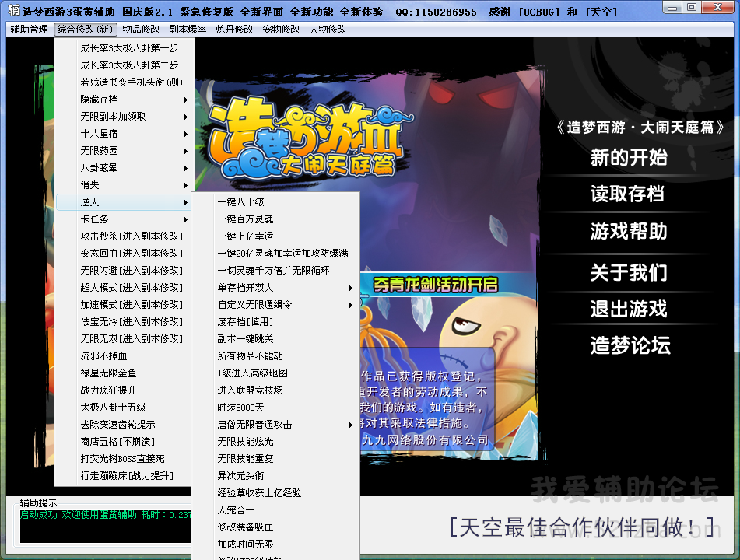The height and width of the screenshot is (560, 740).
Task: Select 成长率3太极八卦第一步
Action: [x=123, y=48]
